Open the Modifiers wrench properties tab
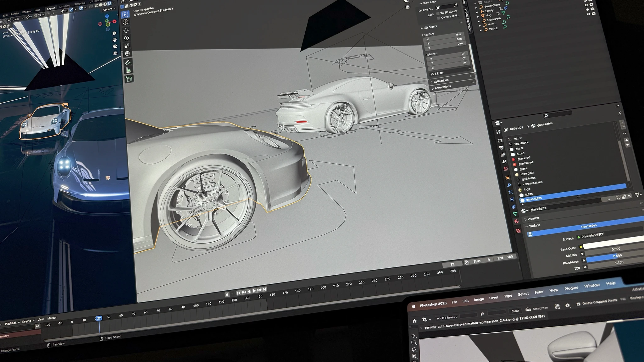The width and height of the screenshot is (644, 362). [x=509, y=185]
